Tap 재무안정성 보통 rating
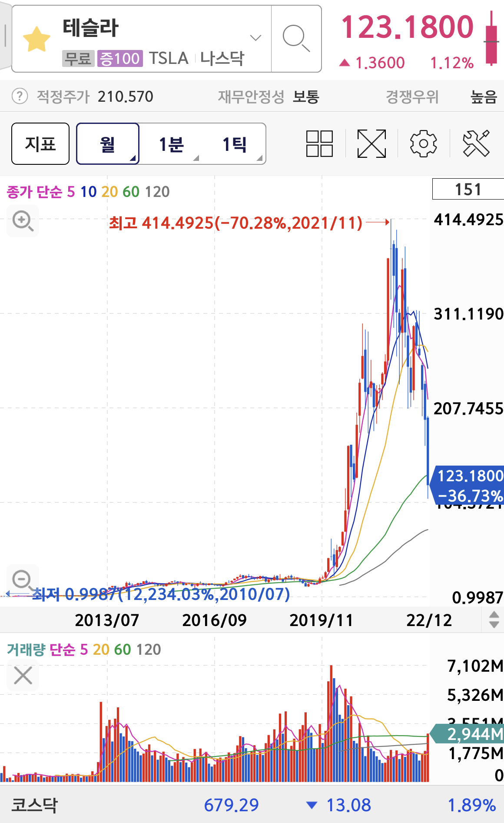Viewport: 504px width, 823px height. pyautogui.click(x=268, y=97)
